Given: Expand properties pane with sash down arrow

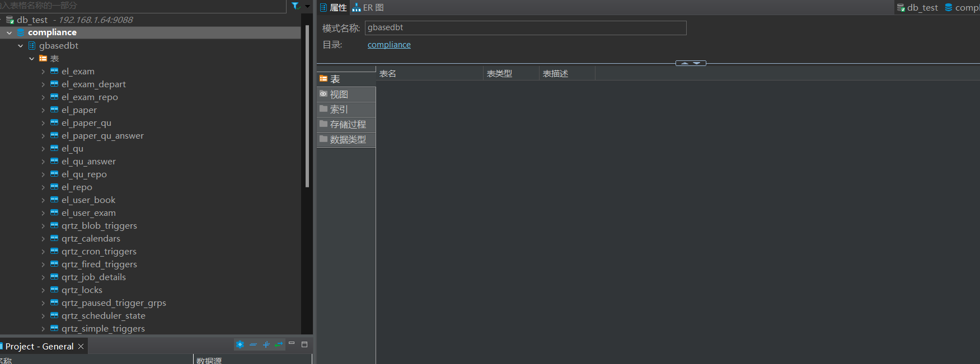Looking at the screenshot, I should click(x=696, y=63).
